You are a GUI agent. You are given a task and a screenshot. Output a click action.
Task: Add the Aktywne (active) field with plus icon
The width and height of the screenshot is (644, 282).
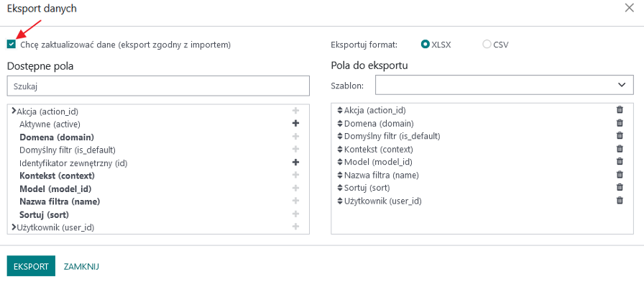point(295,123)
